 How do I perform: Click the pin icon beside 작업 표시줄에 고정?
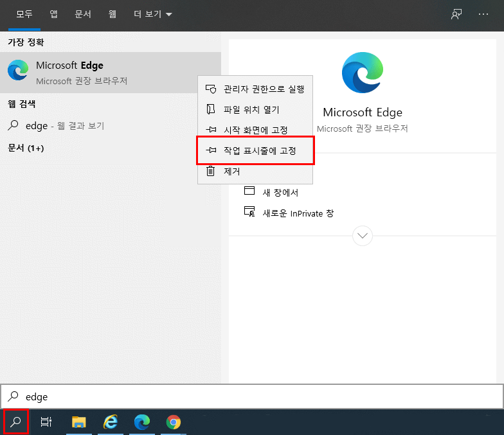tap(211, 150)
